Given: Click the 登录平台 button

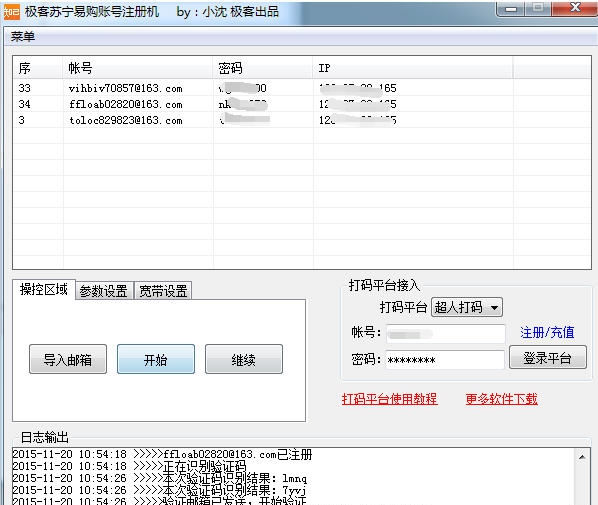Looking at the screenshot, I should click(x=548, y=357).
